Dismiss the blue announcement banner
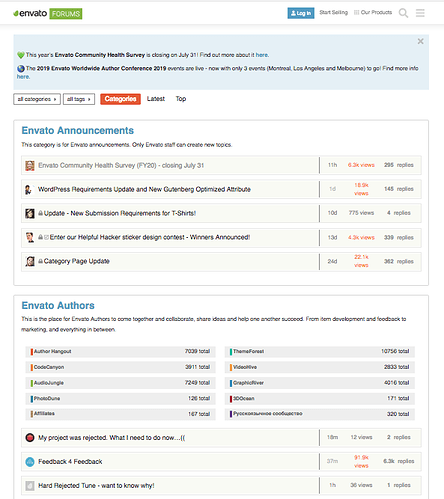This screenshot has width=444, height=499. (420, 41)
